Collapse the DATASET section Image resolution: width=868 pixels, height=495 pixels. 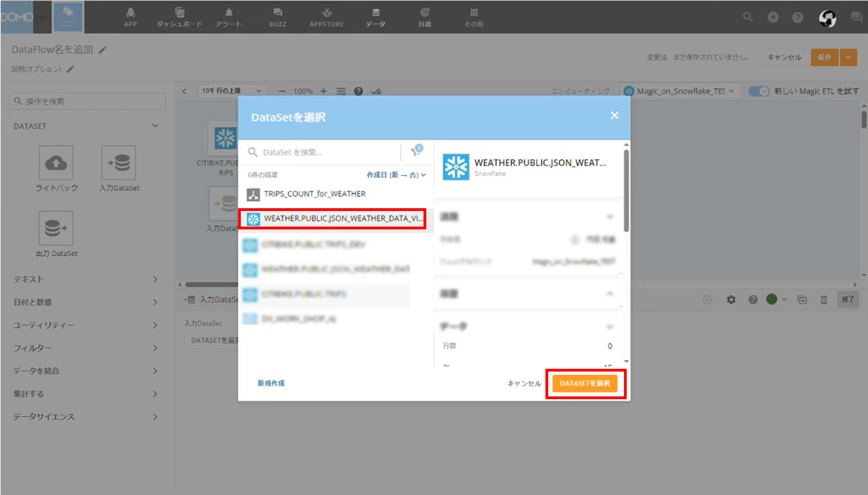(x=155, y=126)
